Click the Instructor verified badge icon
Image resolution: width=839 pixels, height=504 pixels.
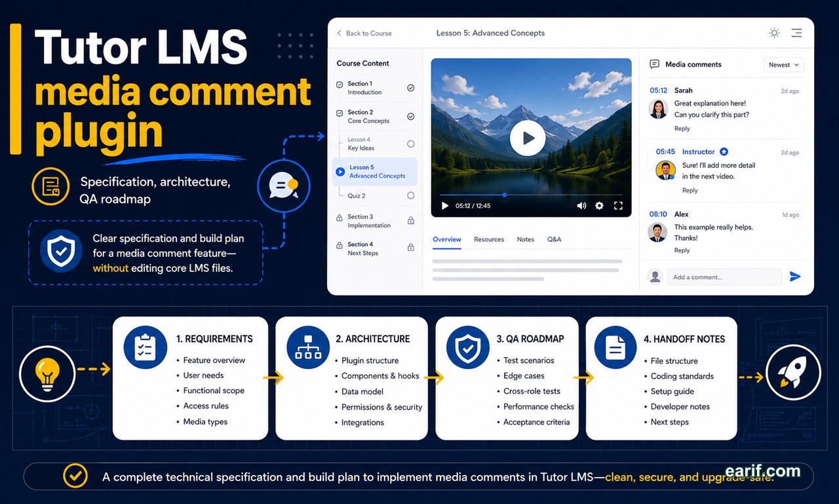click(x=724, y=151)
